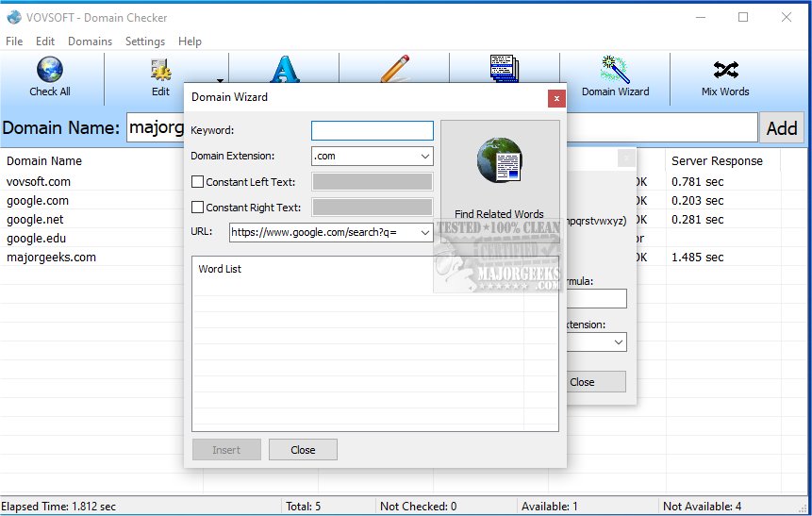This screenshot has width=812, height=516.
Task: Open the extension dropdown in background dialog
Action: tap(619, 342)
